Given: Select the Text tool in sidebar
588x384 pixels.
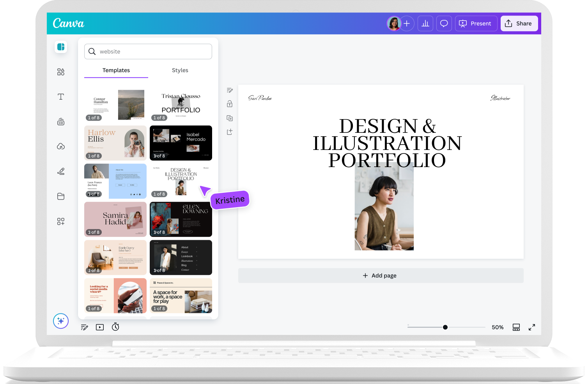Looking at the screenshot, I should tap(61, 97).
